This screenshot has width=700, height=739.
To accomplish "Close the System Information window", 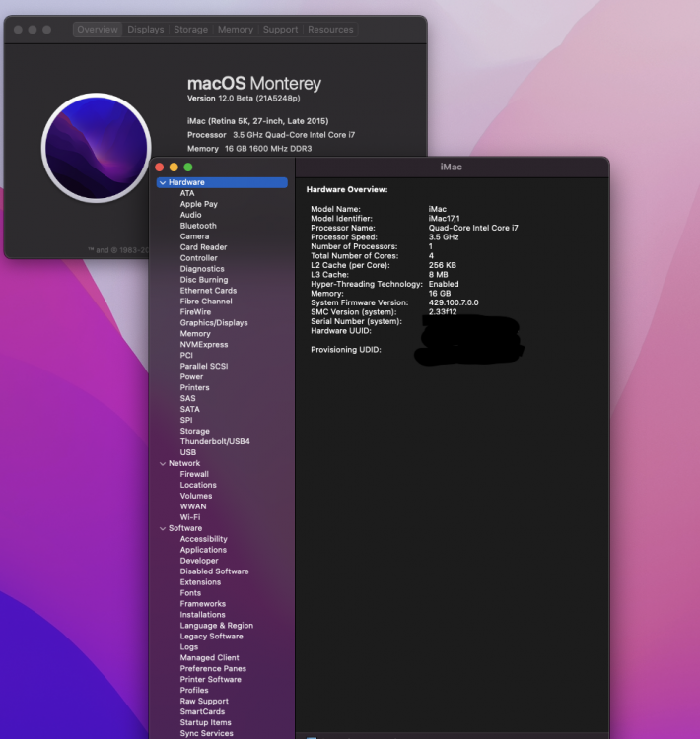I will pyautogui.click(x=160, y=167).
